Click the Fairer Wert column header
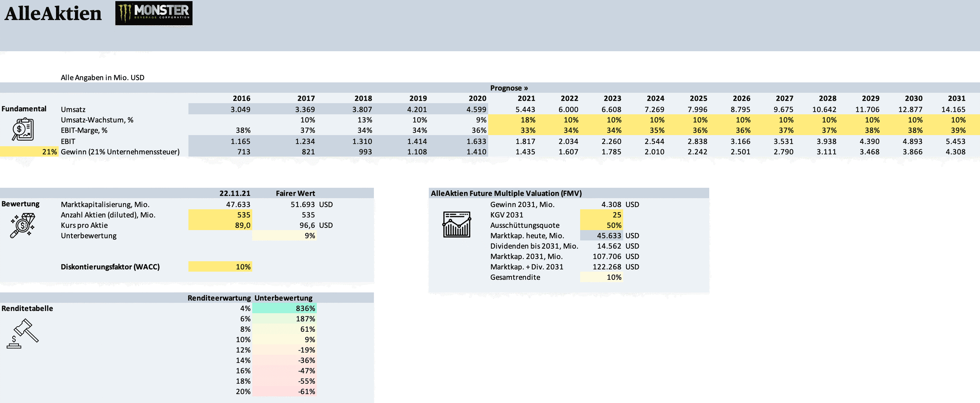 coord(295,193)
